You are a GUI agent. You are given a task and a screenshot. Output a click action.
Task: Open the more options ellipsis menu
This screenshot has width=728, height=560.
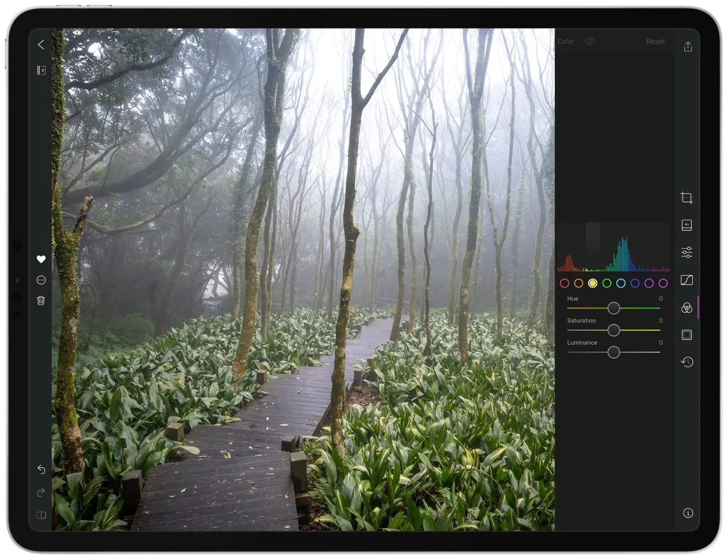pos(41,280)
